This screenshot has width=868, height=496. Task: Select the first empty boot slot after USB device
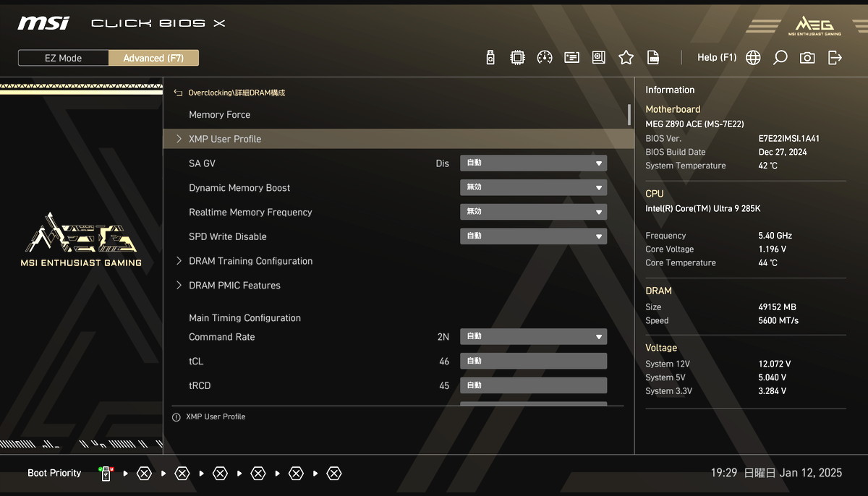coord(144,474)
